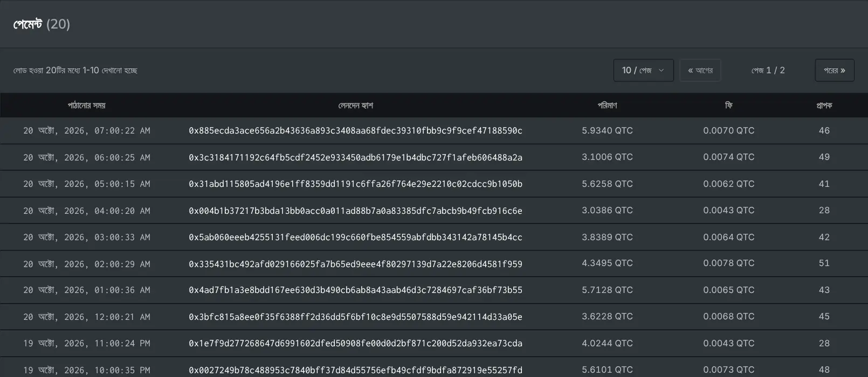
Task: Click the fee 0.0074 QTC
Action: pyautogui.click(x=729, y=157)
